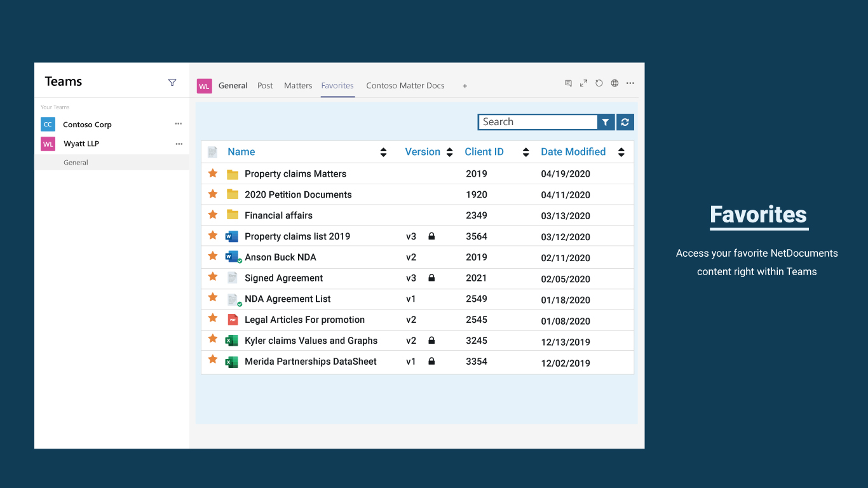Click the Word icon for Anson Buck NDA
This screenshot has height=488, width=868.
[x=233, y=257]
